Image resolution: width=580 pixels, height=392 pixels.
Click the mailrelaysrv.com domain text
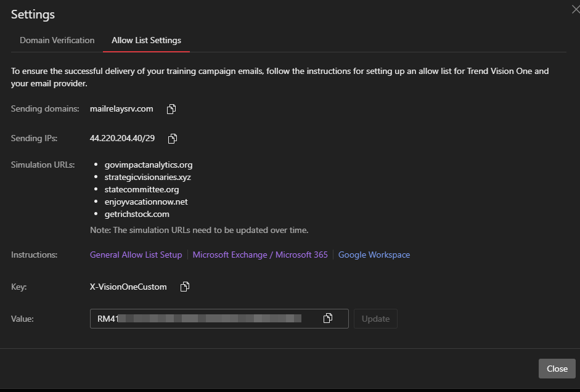point(121,108)
